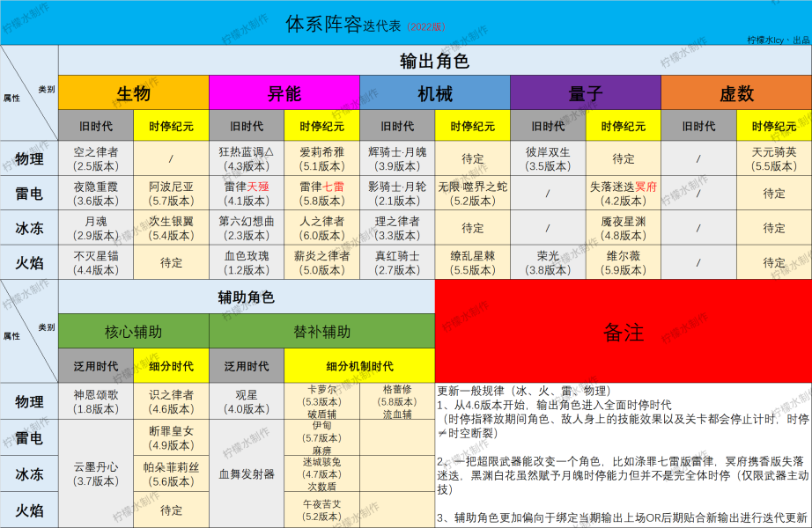
Task: Select the 空之律者 (2.5版本) cell
Action: [x=96, y=158]
